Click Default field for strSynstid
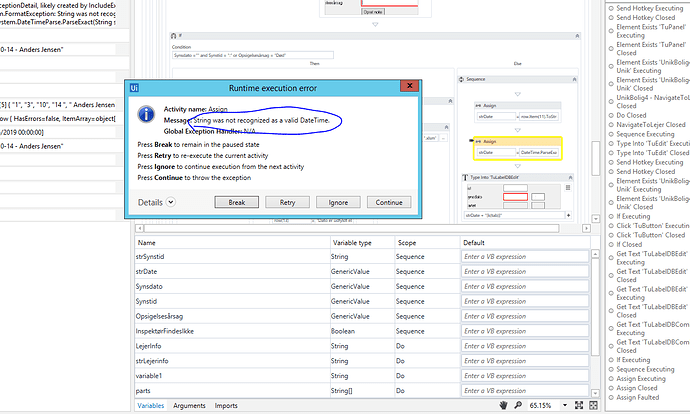Screen dimensions: 690x414 (x=525, y=256)
